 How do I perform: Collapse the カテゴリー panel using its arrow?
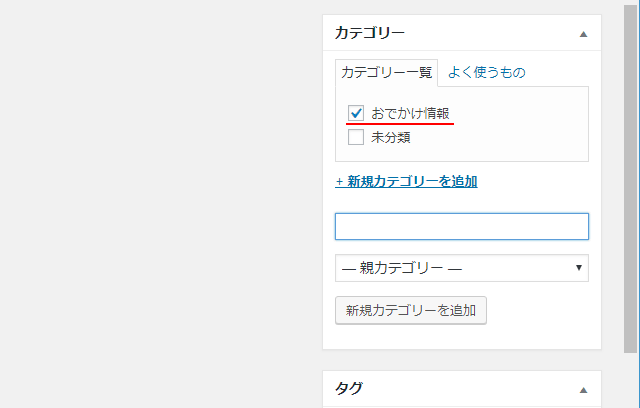[583, 34]
